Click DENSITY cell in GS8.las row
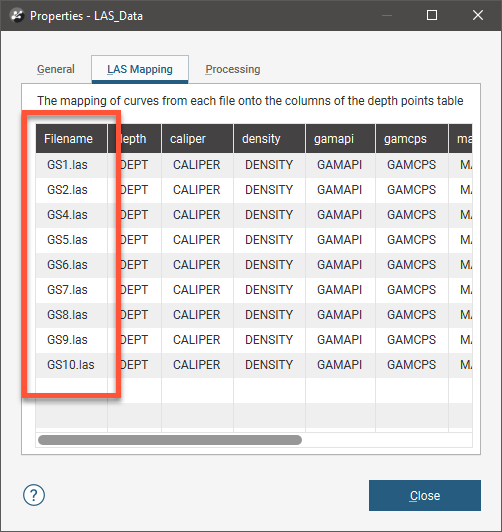Viewport: 502px width, 532px height. [x=269, y=315]
